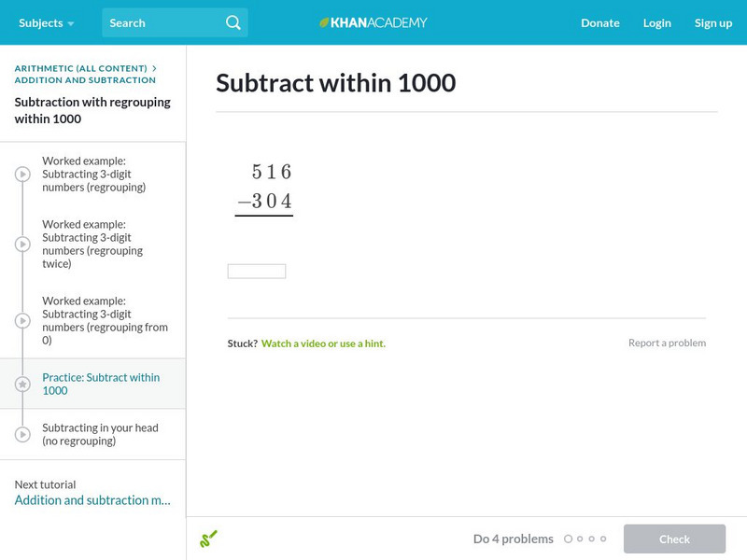The width and height of the screenshot is (747, 560).
Task: Click the answer input box
Action: 257,272
